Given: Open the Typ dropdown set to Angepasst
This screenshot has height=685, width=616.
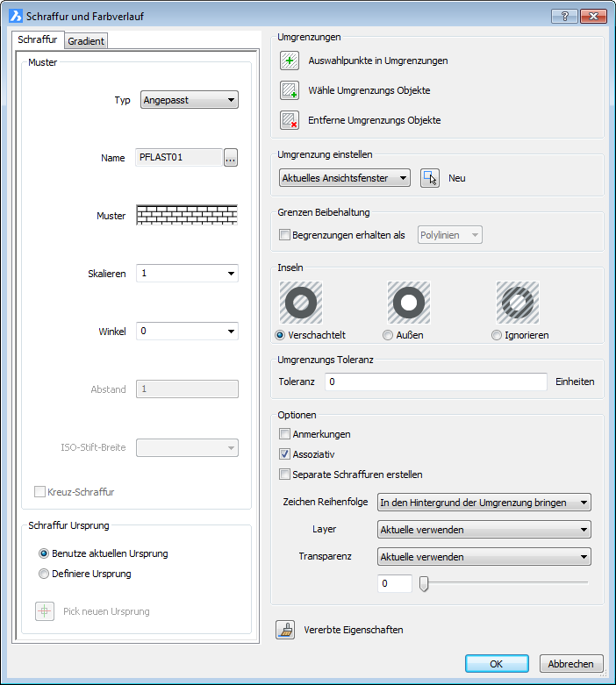Looking at the screenshot, I should tap(190, 100).
